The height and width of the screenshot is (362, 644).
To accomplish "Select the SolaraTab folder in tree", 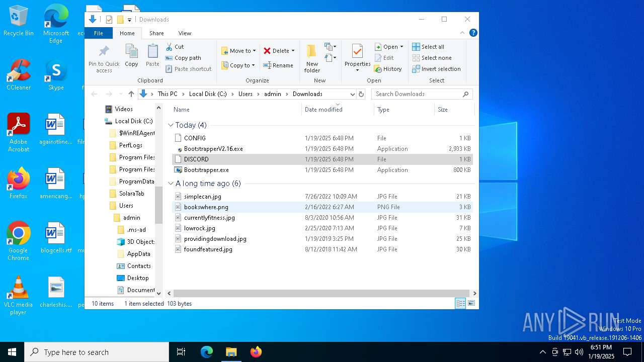I will (127, 194).
